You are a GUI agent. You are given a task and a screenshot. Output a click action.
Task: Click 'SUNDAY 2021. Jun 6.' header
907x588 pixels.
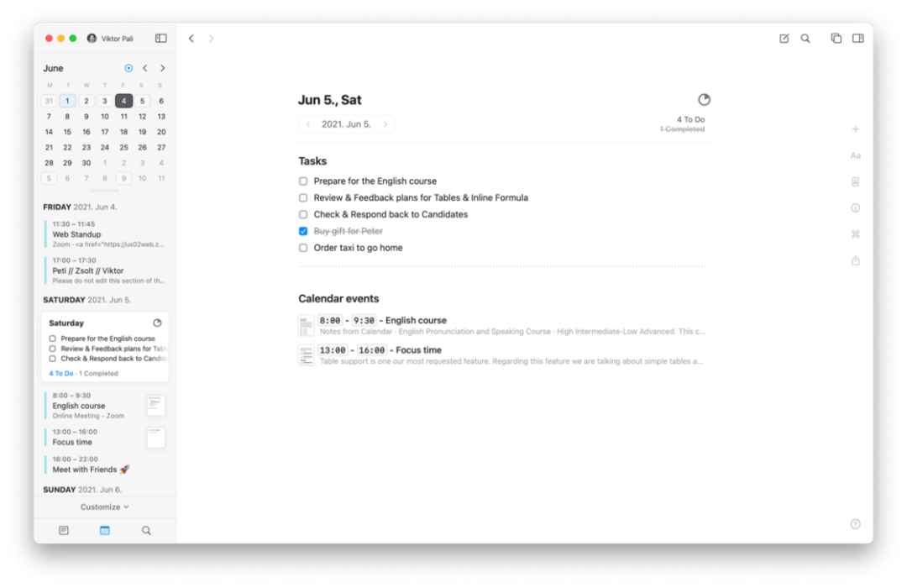pos(82,490)
